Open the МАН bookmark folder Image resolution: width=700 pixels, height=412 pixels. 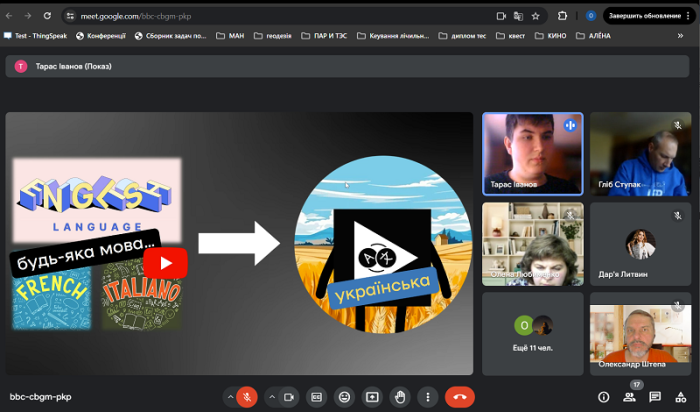[229, 35]
